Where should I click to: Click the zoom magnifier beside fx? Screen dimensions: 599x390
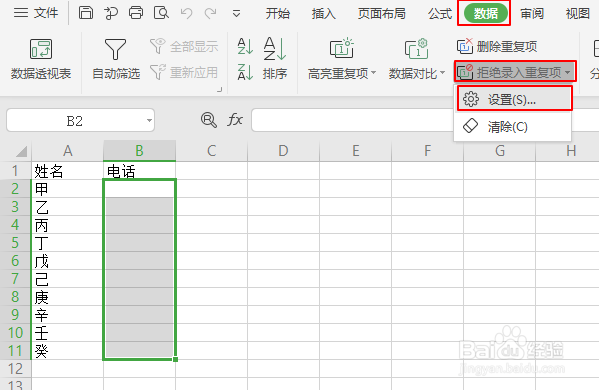click(x=209, y=120)
